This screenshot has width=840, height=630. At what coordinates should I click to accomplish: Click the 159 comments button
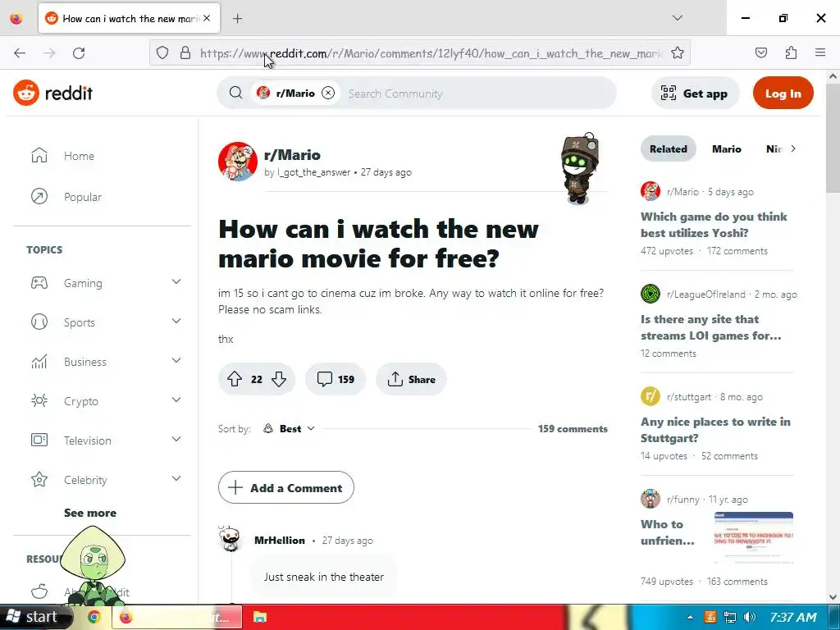pyautogui.click(x=336, y=379)
